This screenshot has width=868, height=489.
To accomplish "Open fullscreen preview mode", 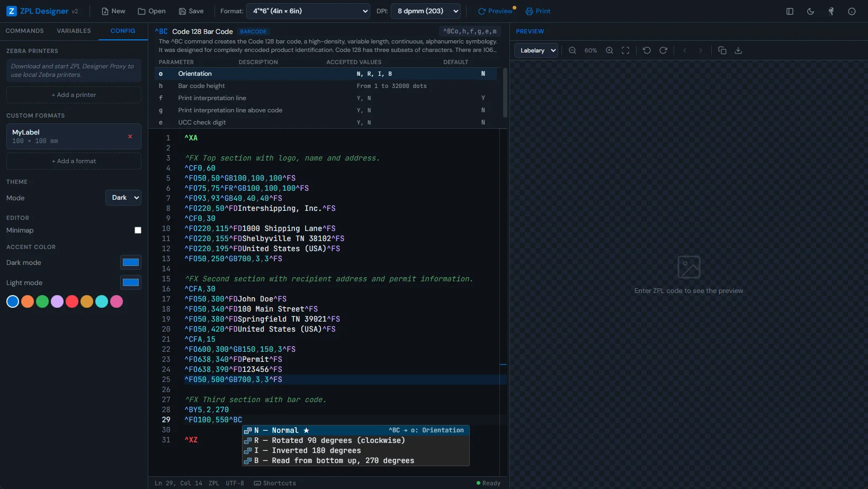I will 625,50.
